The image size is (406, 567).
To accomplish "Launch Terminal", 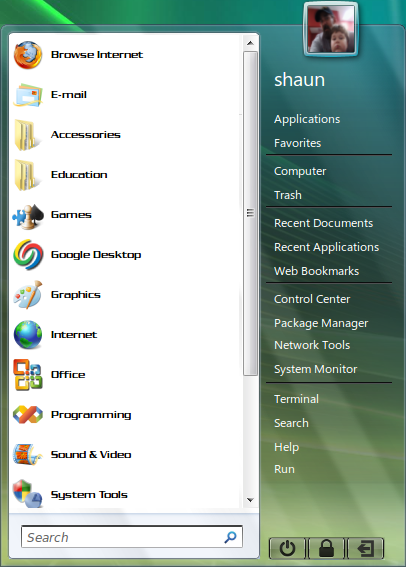I will pyautogui.click(x=296, y=399).
